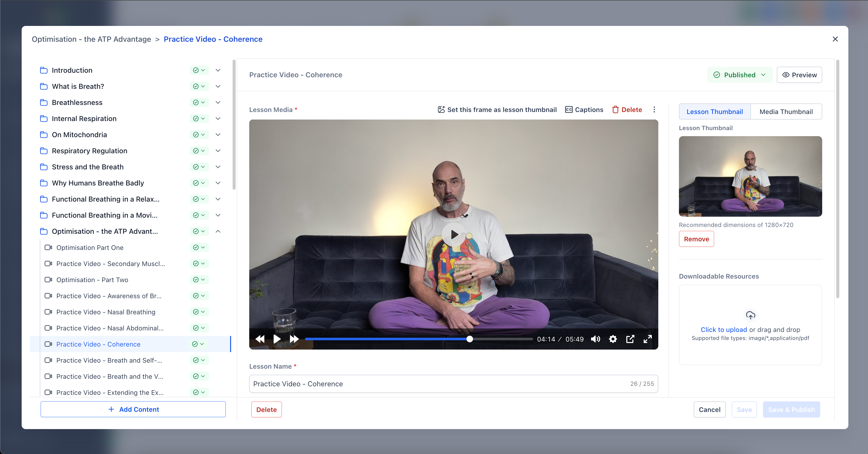Fast forward the lesson video
Image resolution: width=868 pixels, height=454 pixels.
coord(294,339)
